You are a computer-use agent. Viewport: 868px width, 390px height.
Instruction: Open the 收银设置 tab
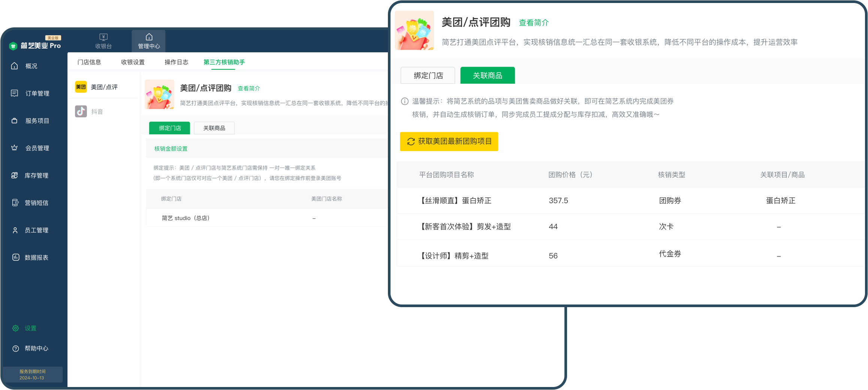(133, 62)
